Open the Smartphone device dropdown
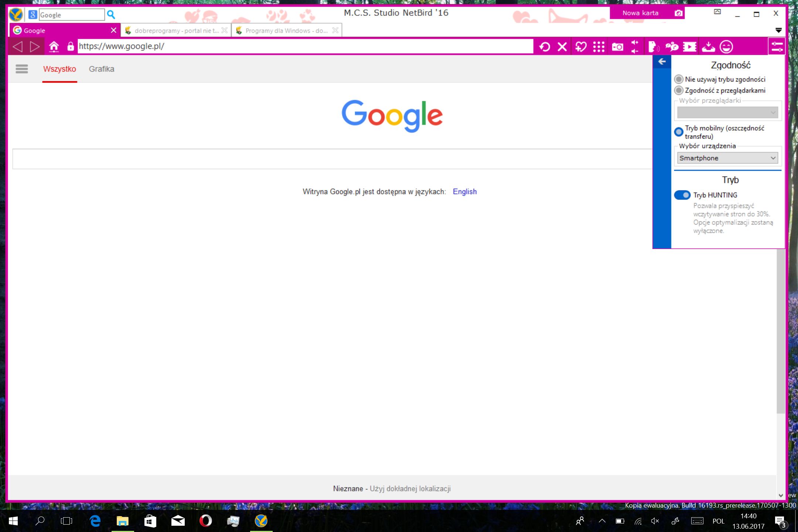 (727, 158)
